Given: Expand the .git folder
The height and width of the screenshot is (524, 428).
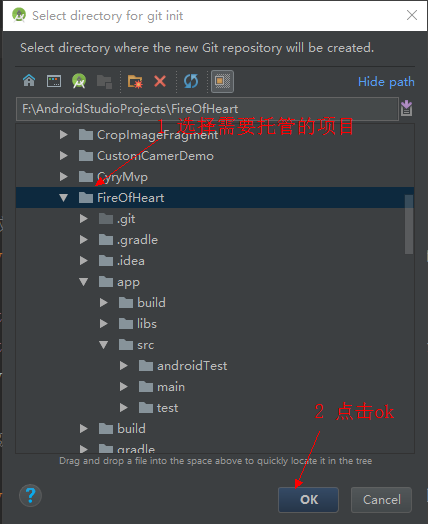Looking at the screenshot, I should [x=84, y=219].
